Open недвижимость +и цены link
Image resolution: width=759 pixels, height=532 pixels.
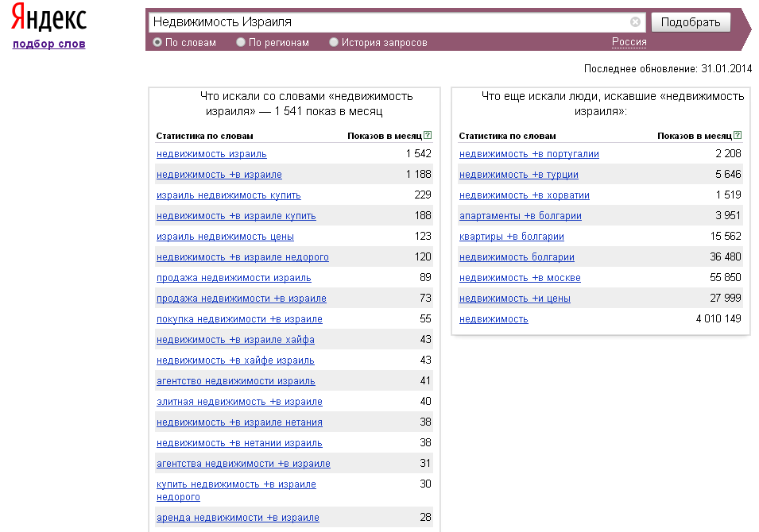[x=514, y=299]
